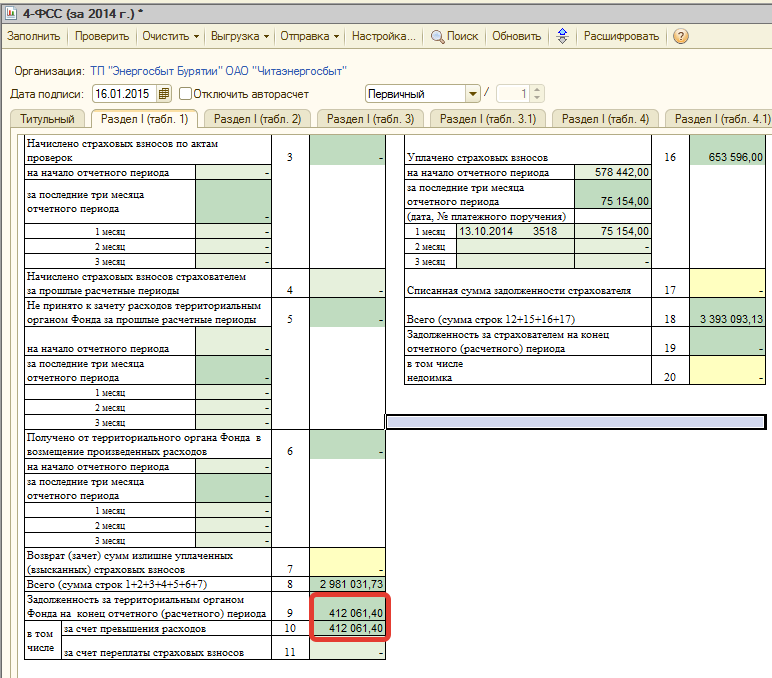Select the line 16 cell 653 596,00
Screen dimensions: 772x678
727,150
